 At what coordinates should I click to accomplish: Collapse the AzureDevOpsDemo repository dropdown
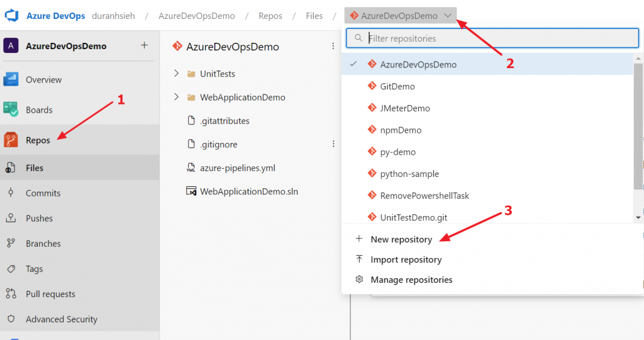coord(401,16)
